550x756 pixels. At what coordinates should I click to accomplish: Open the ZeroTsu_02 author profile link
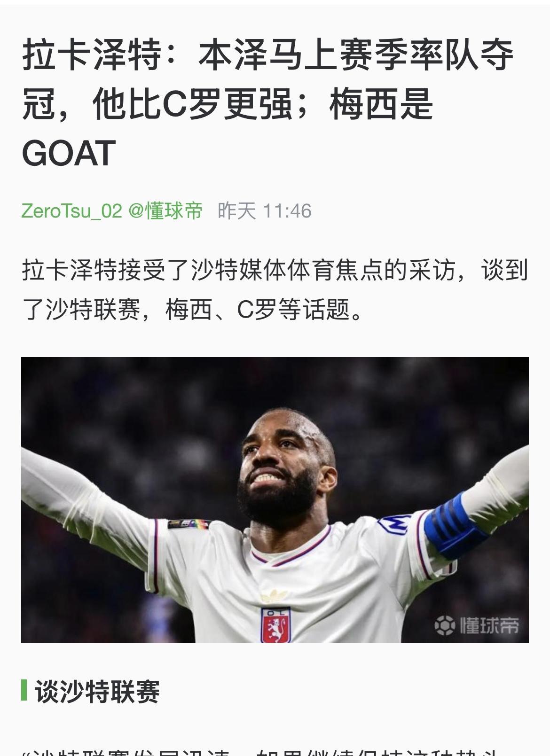tap(72, 210)
